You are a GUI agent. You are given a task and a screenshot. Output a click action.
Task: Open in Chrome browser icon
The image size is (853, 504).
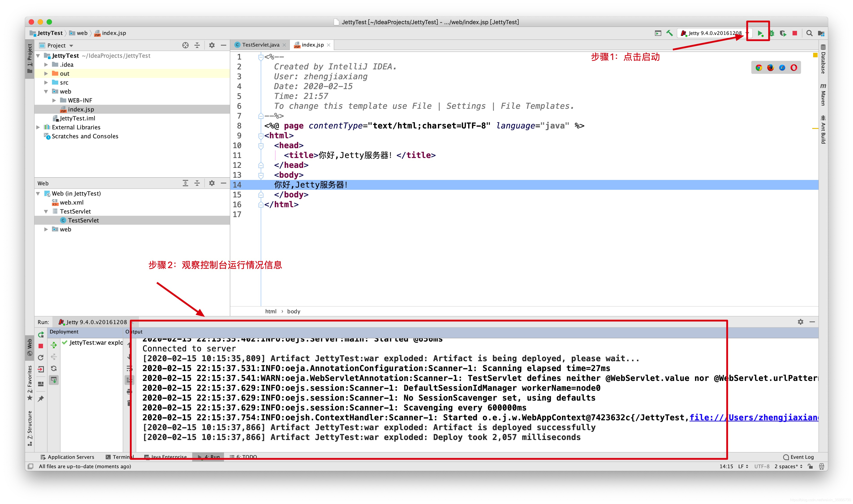758,68
